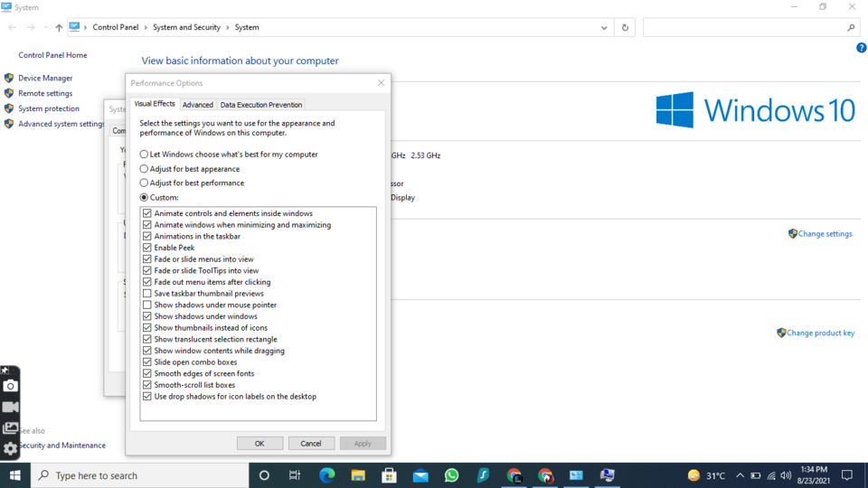Switch to the Advanced tab
Screen dimensions: 868x488
[198, 105]
